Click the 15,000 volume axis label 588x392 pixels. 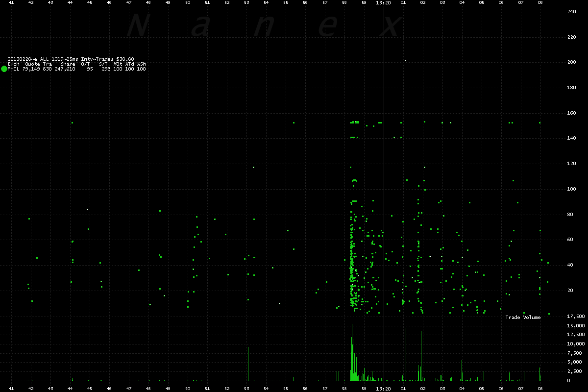[x=576, y=326]
